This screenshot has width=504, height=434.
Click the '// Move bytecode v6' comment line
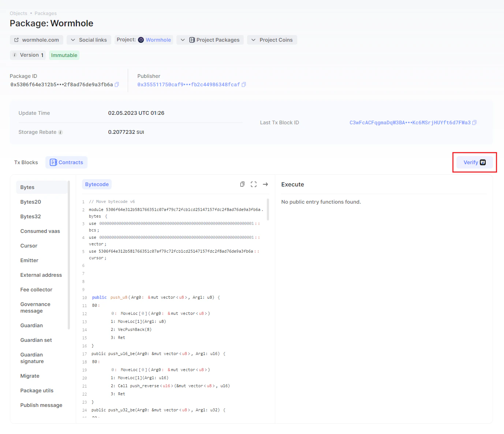pos(112,202)
